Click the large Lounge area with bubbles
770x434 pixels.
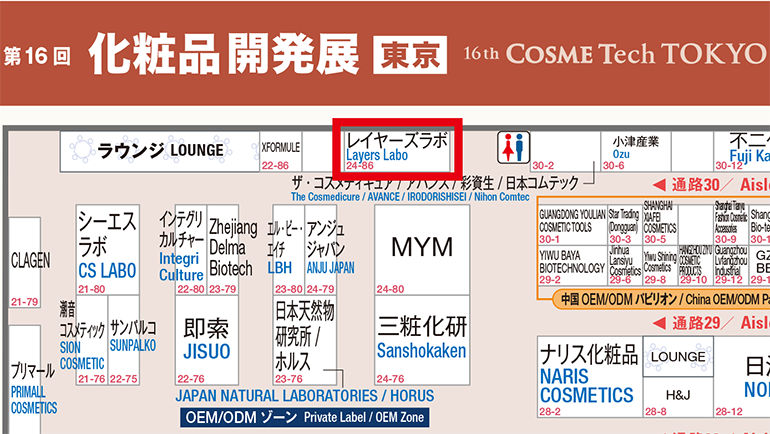coord(159,151)
